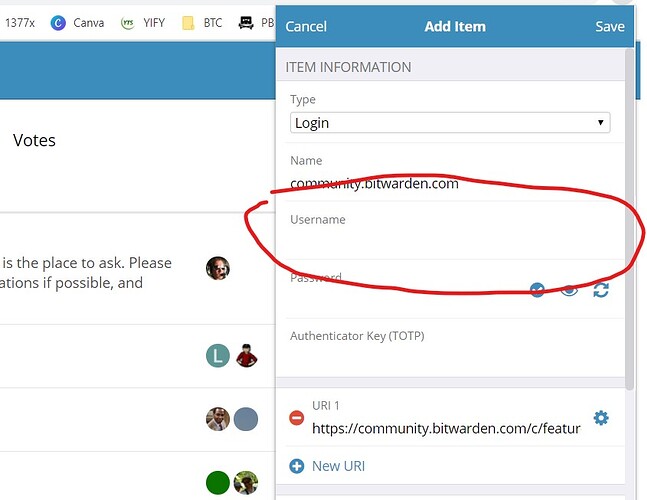The height and width of the screenshot is (500, 647).
Task: Click man-in-suit avatar beside gray-blue circle
Action: [218, 419]
